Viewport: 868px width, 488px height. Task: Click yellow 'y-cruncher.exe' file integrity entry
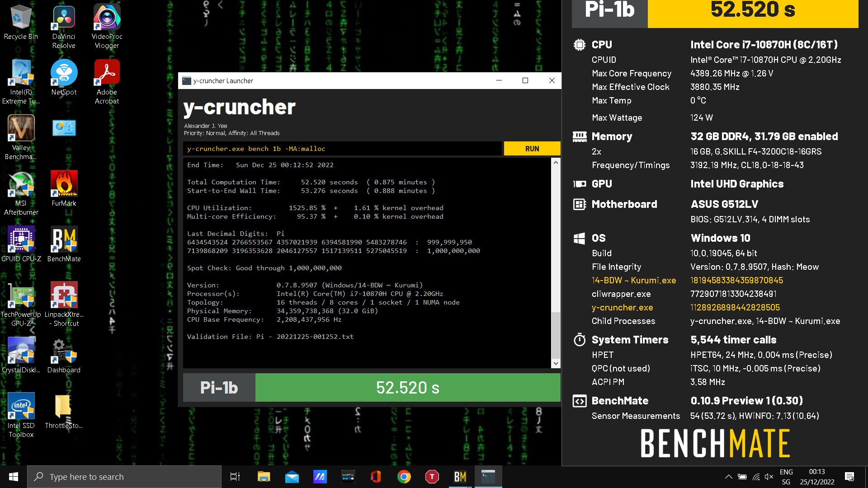(x=622, y=307)
